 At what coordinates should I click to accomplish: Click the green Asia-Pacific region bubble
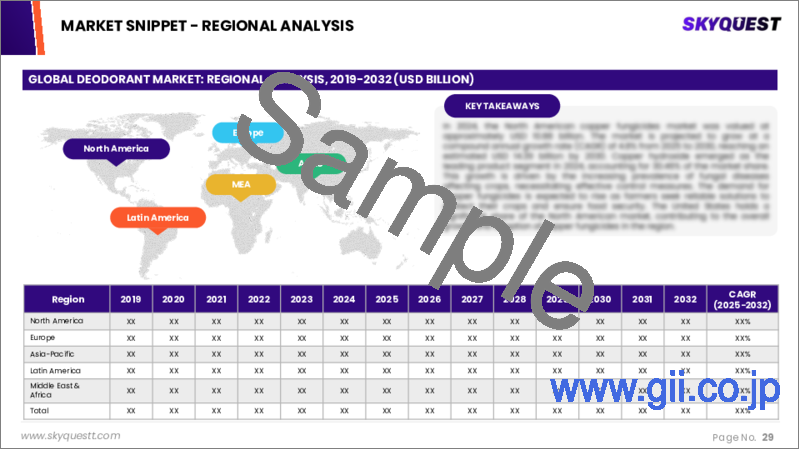tap(310, 164)
